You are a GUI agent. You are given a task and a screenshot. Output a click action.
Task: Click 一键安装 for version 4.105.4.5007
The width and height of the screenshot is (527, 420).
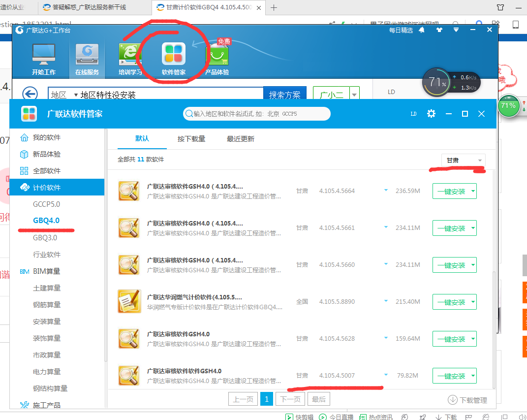point(451,376)
